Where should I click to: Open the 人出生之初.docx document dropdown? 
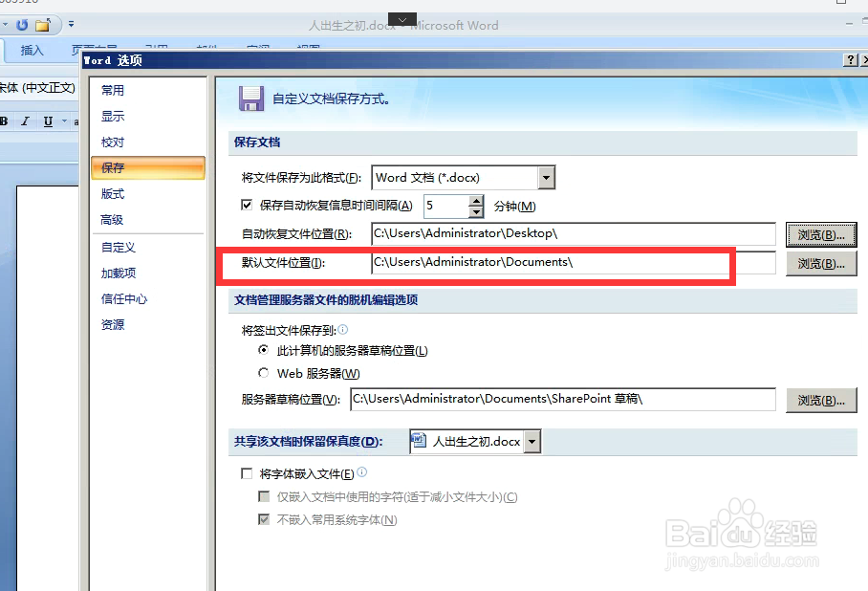[x=532, y=442]
